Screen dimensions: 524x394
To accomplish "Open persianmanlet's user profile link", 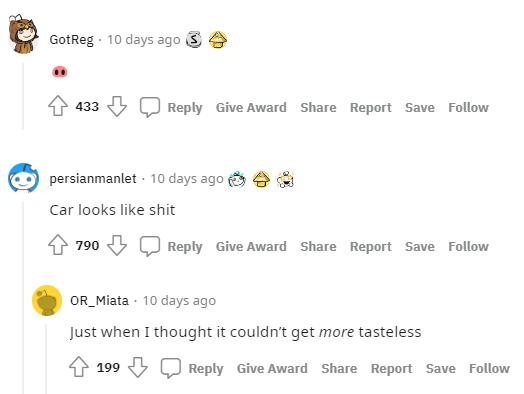I will point(93,178).
